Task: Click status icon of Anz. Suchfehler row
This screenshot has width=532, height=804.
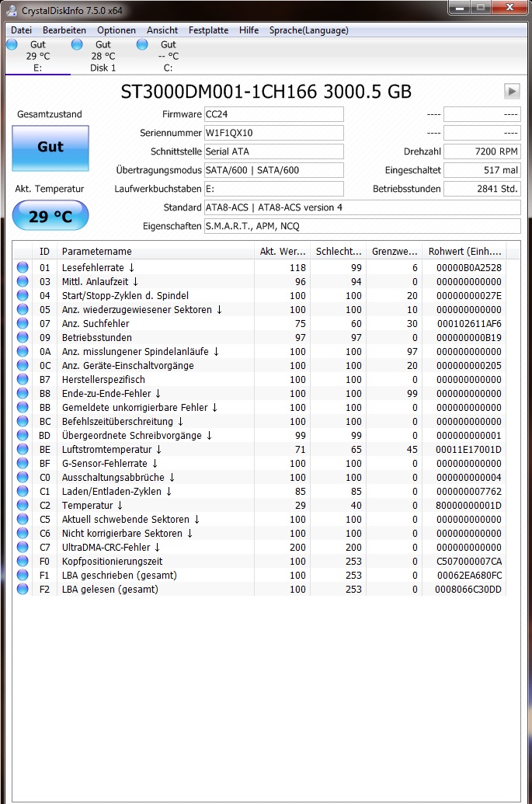Action: tap(23, 324)
